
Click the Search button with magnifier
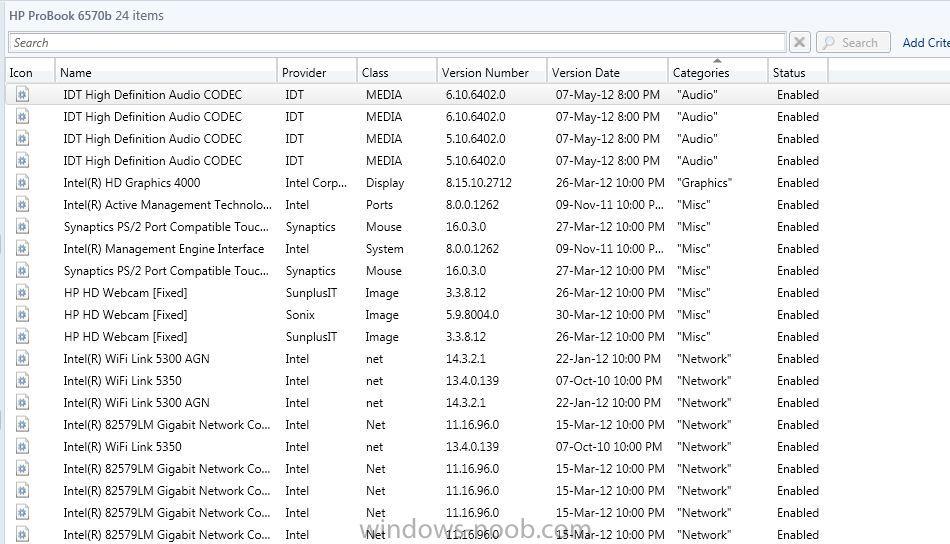click(x=853, y=42)
